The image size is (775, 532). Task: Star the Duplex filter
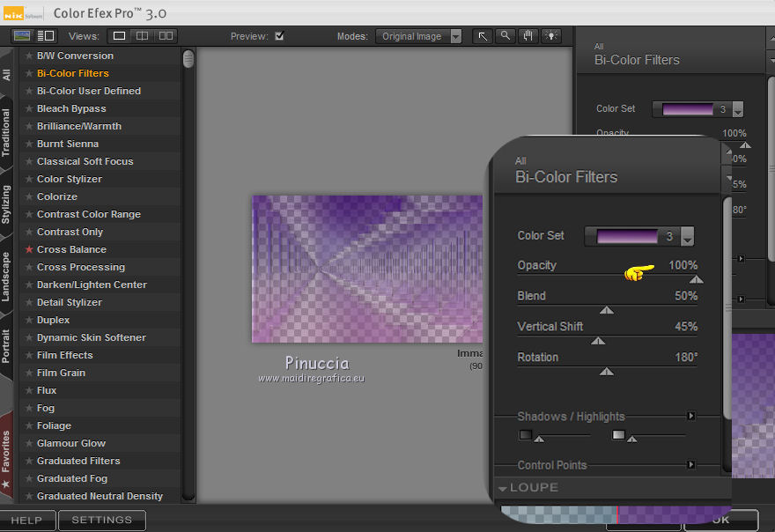tap(29, 320)
